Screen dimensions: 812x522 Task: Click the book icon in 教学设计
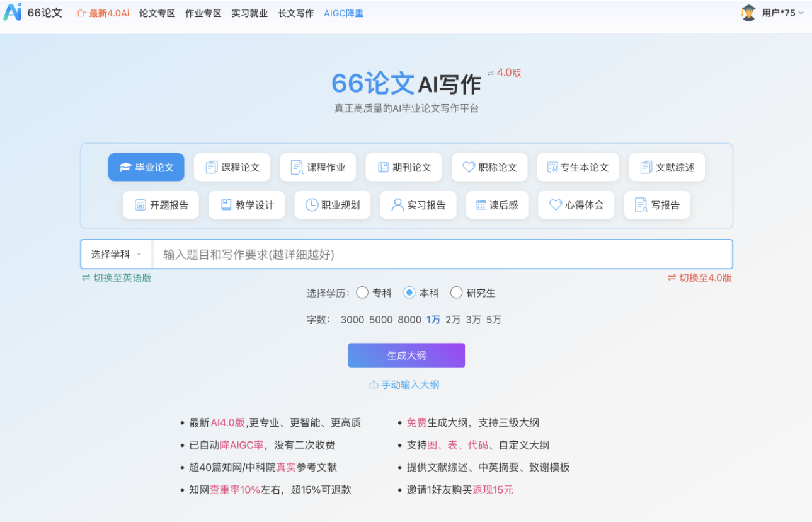(226, 205)
